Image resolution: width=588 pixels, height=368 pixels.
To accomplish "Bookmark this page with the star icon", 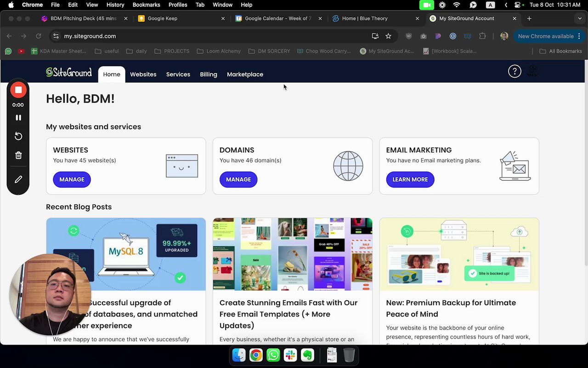I will (x=388, y=36).
